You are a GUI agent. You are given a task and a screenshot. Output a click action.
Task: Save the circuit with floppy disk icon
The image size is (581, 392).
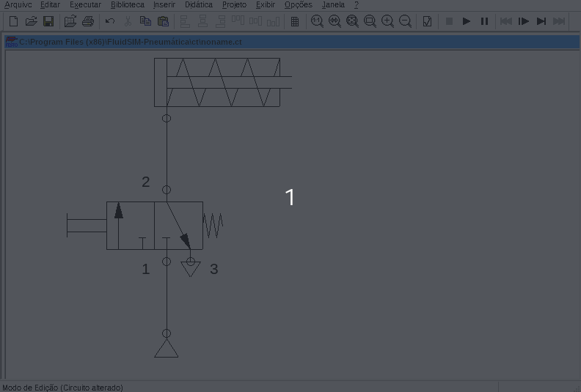click(x=48, y=21)
